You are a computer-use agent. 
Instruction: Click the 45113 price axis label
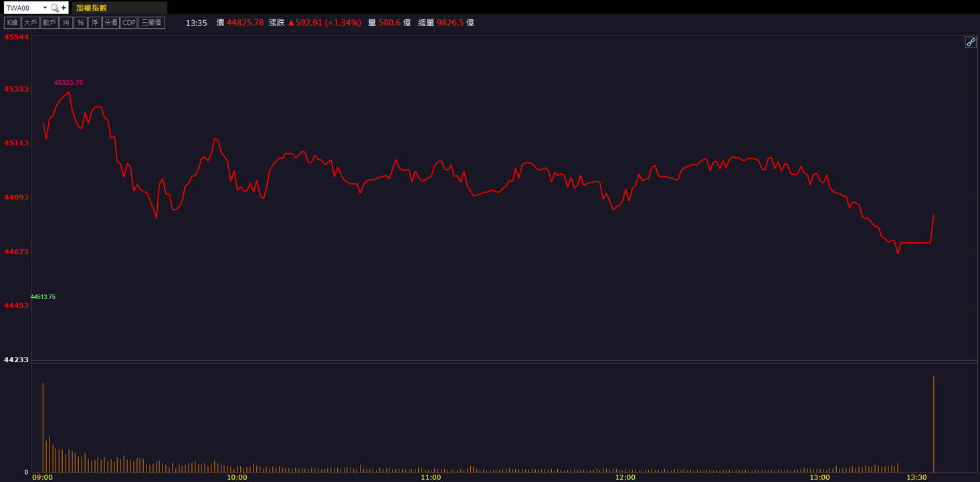tap(16, 143)
